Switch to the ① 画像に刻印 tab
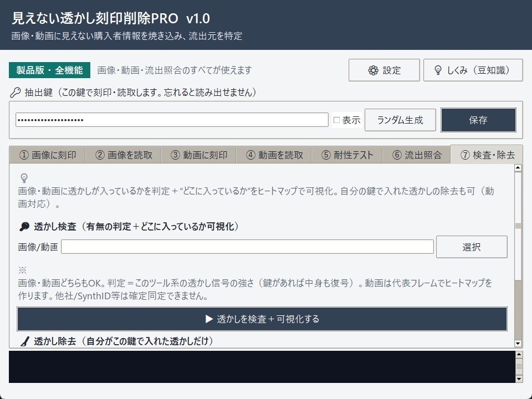 [x=47, y=155]
